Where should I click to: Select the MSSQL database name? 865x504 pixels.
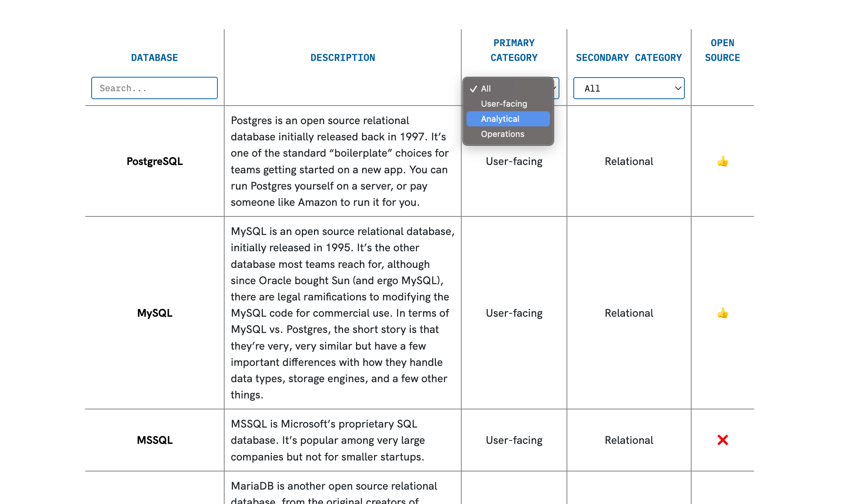pos(154,440)
